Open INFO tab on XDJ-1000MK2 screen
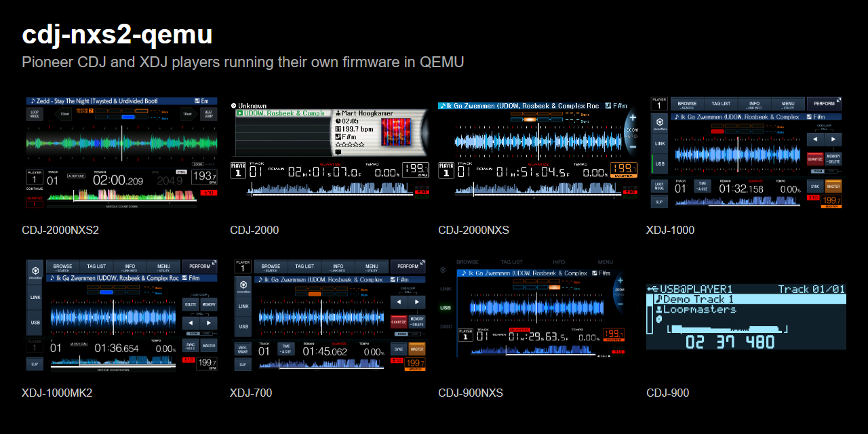The width and height of the screenshot is (868, 434). coord(130,267)
